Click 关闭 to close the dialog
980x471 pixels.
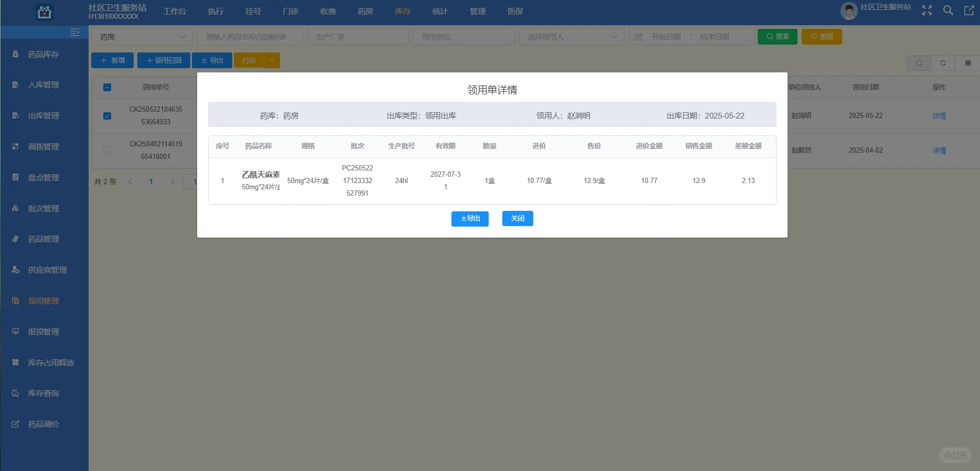point(518,219)
